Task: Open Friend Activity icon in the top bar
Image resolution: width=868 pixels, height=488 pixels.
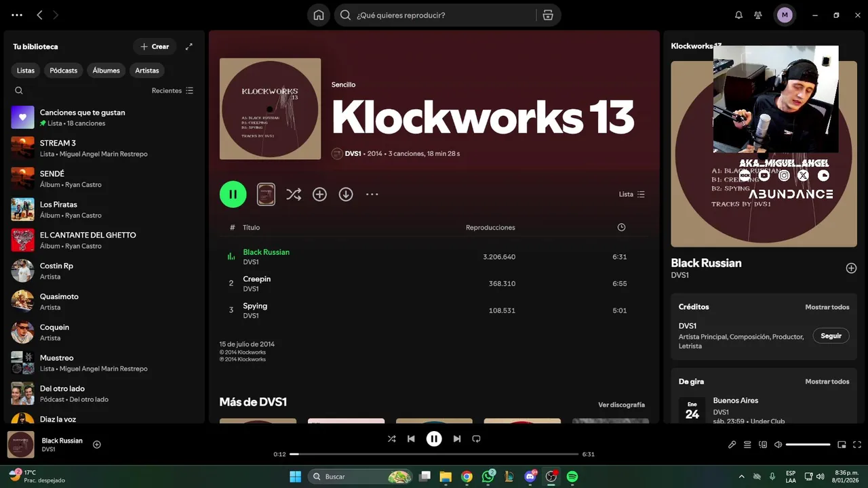Action: [x=758, y=15]
